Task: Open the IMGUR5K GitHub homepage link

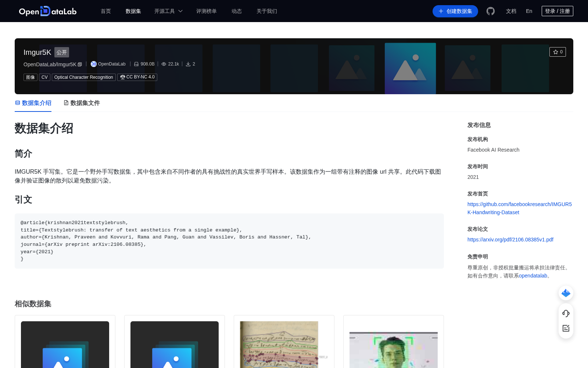Action: coord(520,208)
